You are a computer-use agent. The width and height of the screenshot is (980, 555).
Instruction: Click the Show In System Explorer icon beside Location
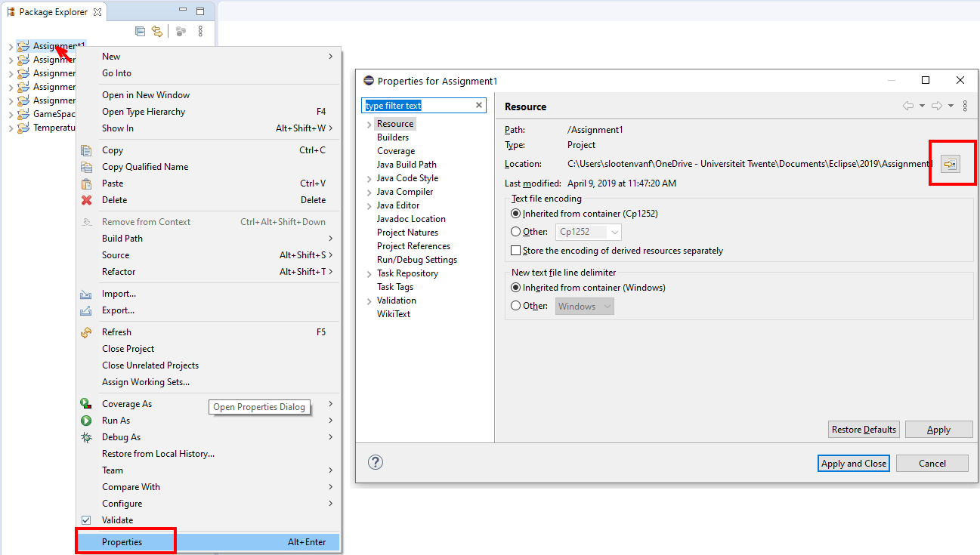[952, 163]
